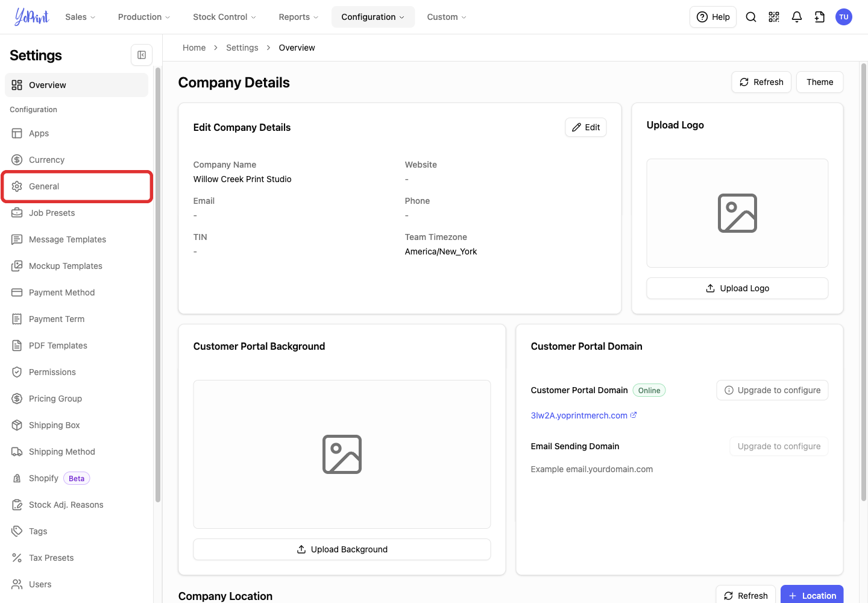
Task: Click the Help button
Action: coord(713,17)
